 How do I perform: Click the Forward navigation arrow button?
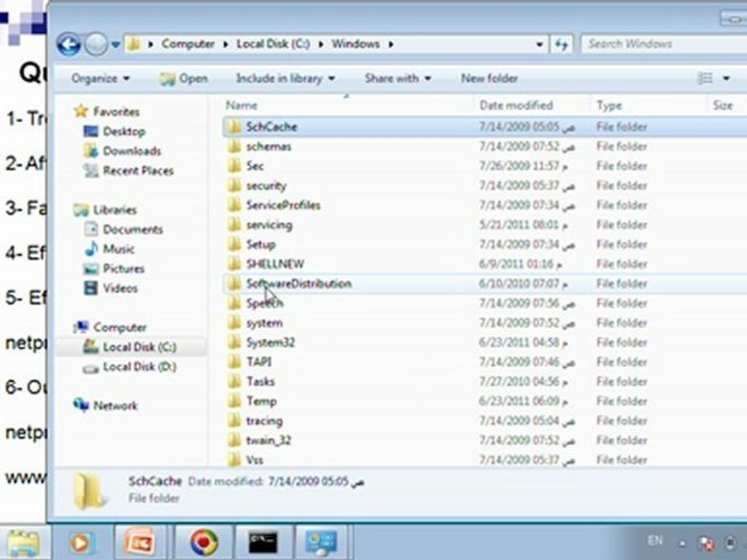[96, 45]
